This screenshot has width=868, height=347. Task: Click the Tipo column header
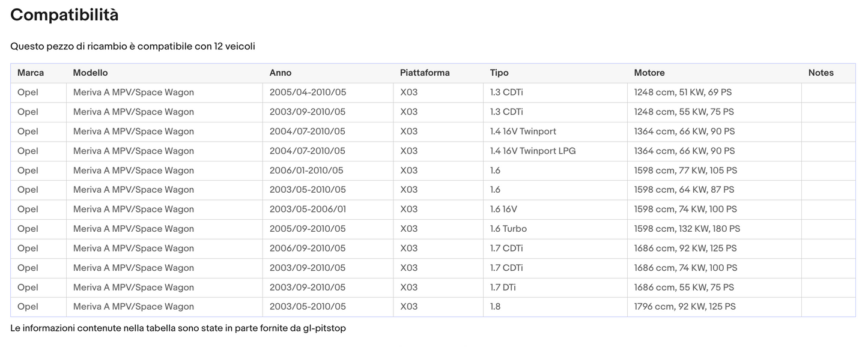(x=499, y=73)
